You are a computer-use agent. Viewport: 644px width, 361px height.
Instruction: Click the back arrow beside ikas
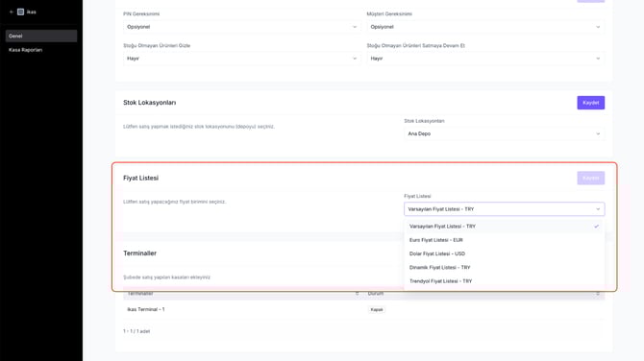click(12, 12)
